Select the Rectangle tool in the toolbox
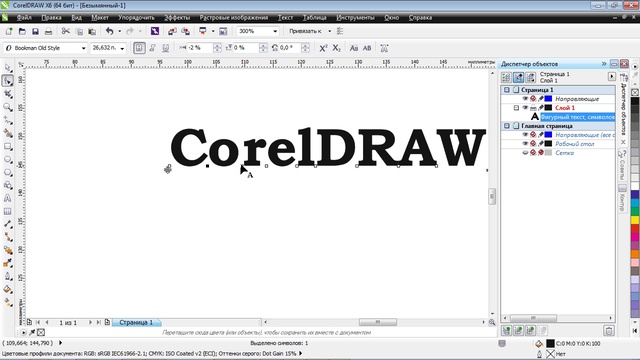Screen dimensions: 640x360 (7, 146)
